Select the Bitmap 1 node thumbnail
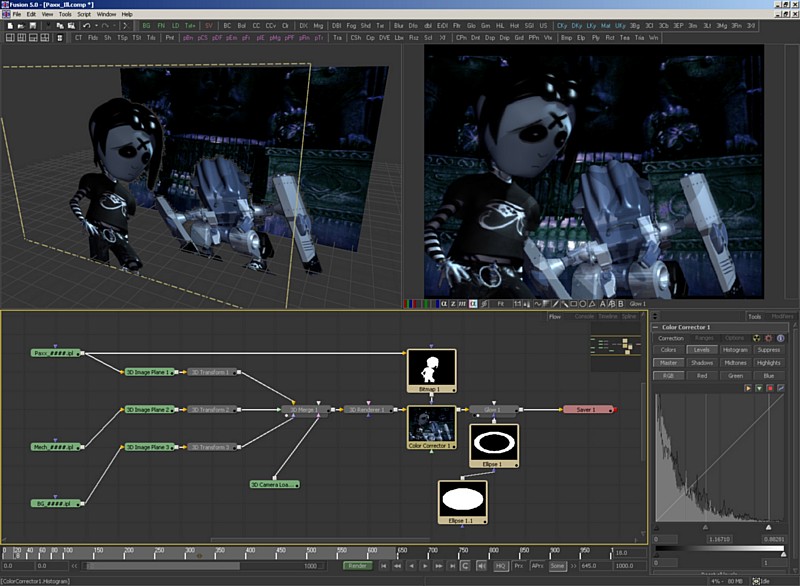 [x=431, y=371]
